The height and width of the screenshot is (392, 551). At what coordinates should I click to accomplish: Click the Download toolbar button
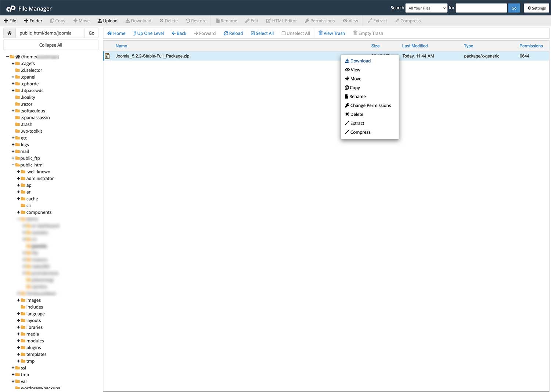click(138, 21)
